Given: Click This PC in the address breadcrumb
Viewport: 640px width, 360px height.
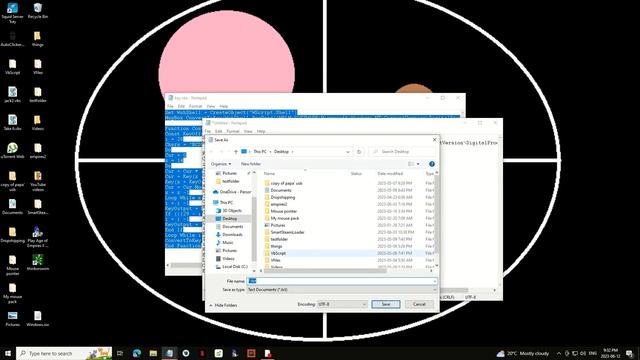Looking at the screenshot, I should [x=260, y=151].
